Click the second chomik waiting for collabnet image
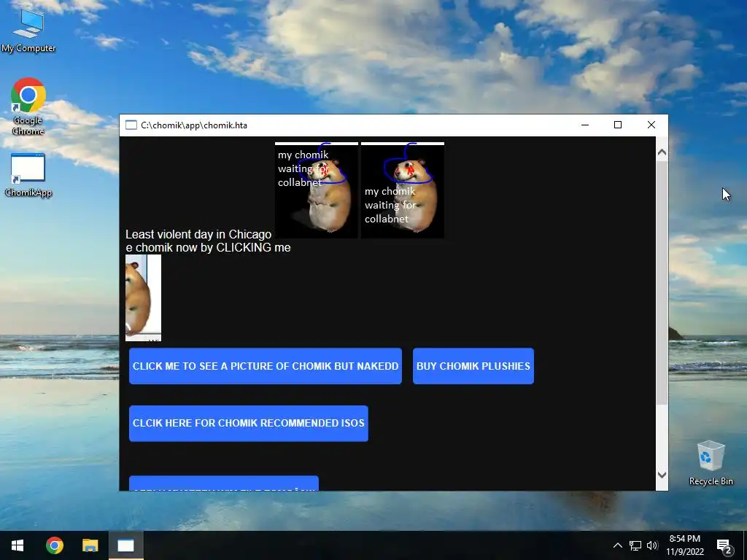The height and width of the screenshot is (560, 747). pyautogui.click(x=403, y=190)
